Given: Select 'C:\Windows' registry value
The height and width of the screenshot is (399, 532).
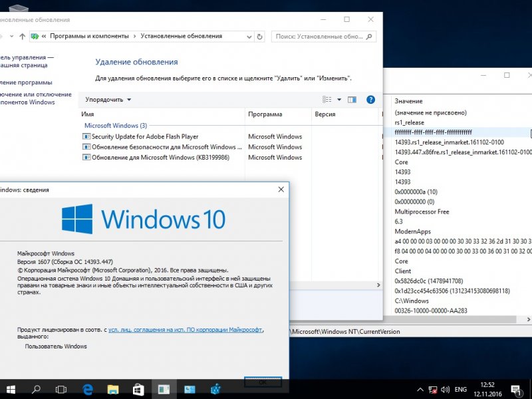Looking at the screenshot, I should pos(412,301).
